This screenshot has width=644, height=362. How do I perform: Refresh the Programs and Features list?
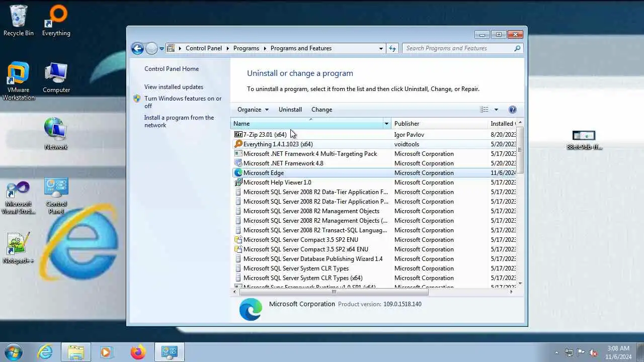(x=393, y=48)
